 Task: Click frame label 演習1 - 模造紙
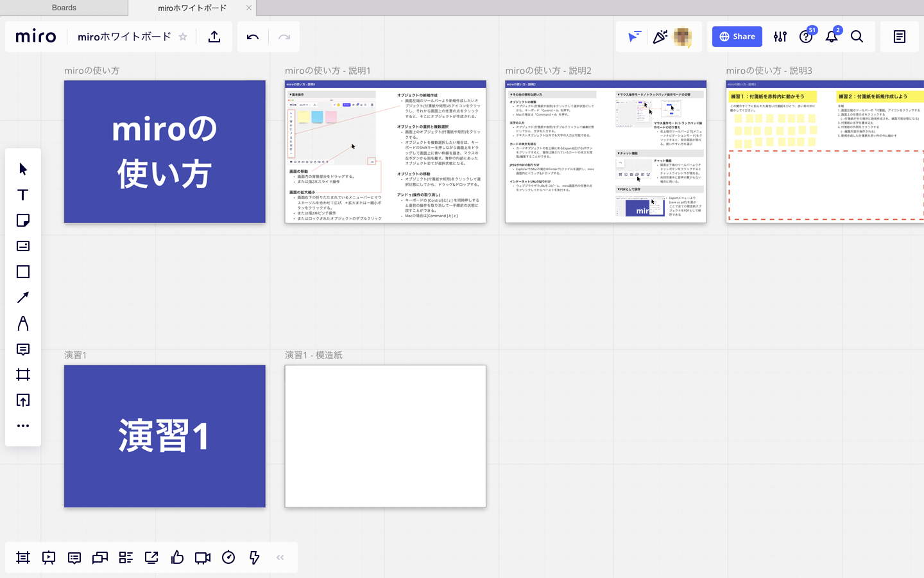[x=314, y=355]
